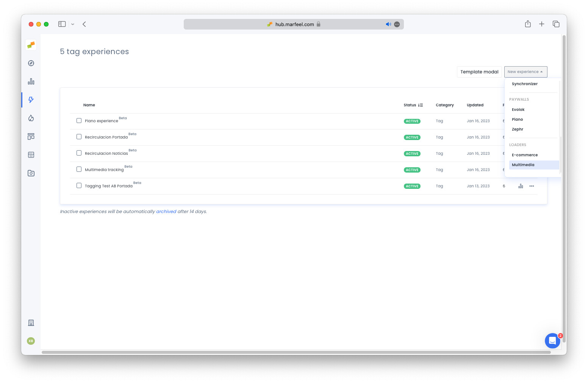
Task: Select Evolok under Paywalls
Action: 518,110
